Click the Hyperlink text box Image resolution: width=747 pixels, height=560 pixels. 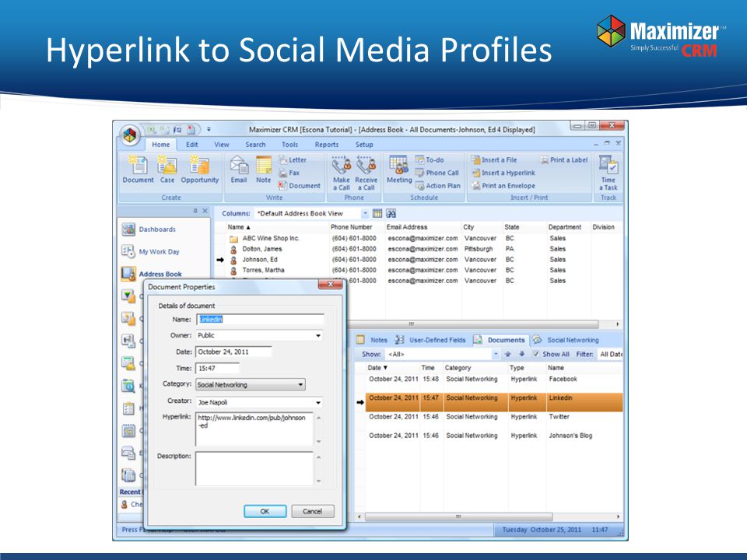pyautogui.click(x=254, y=429)
